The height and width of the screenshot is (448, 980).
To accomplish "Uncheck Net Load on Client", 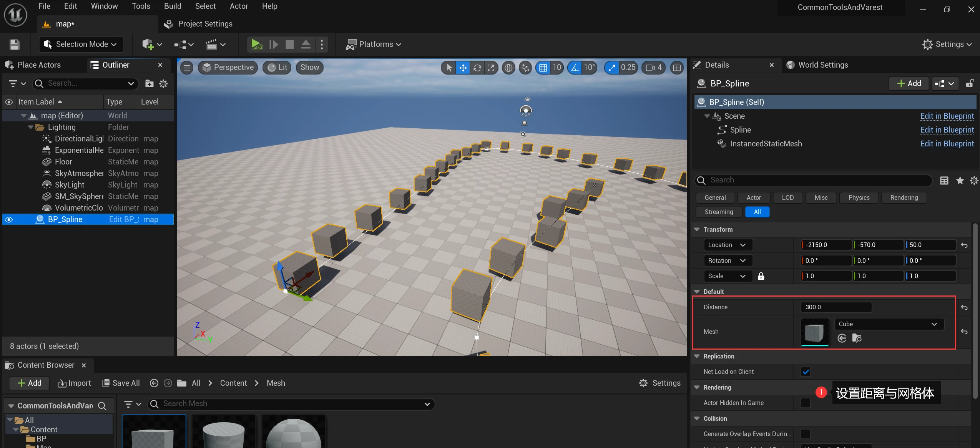I will coord(806,372).
